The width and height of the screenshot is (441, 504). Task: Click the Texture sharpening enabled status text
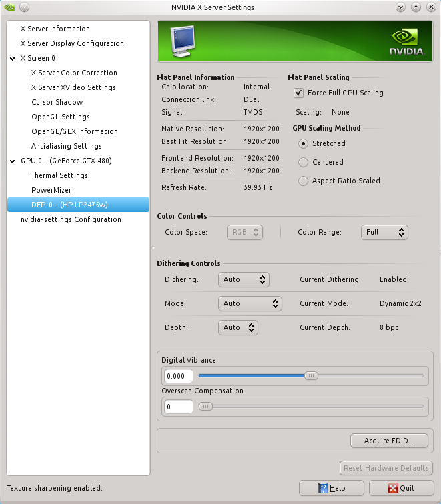click(55, 488)
